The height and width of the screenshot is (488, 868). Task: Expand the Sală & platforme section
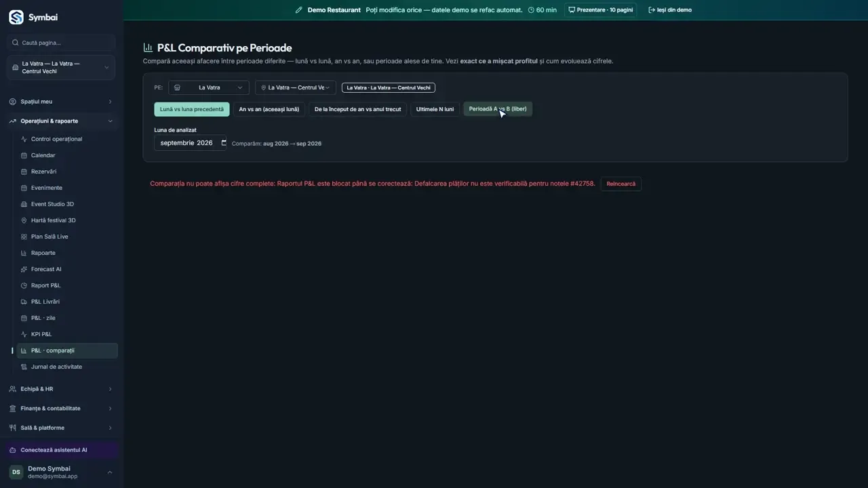(x=61, y=428)
